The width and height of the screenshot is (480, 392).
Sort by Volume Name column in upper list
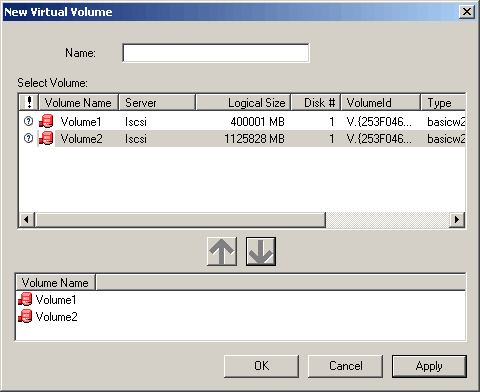point(79,102)
